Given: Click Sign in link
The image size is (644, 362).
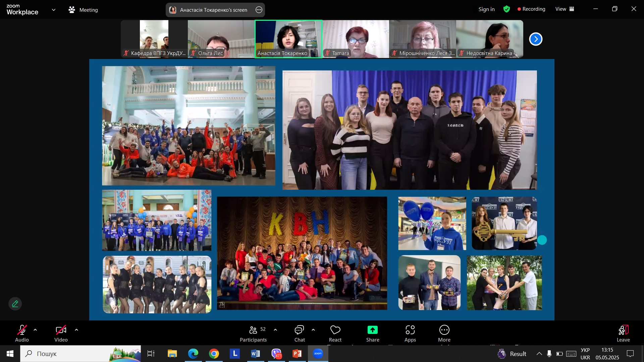Looking at the screenshot, I should pyautogui.click(x=486, y=9).
